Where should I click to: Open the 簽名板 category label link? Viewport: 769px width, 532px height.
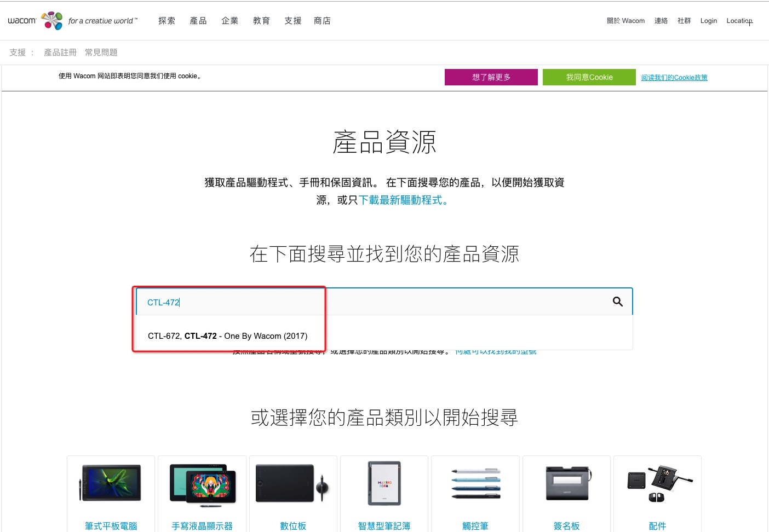(x=567, y=526)
